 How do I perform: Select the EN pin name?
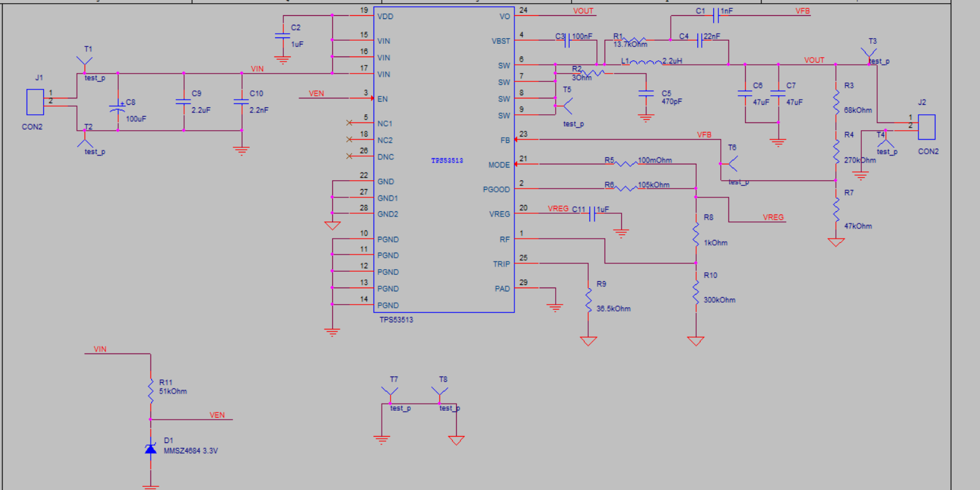[x=382, y=99]
